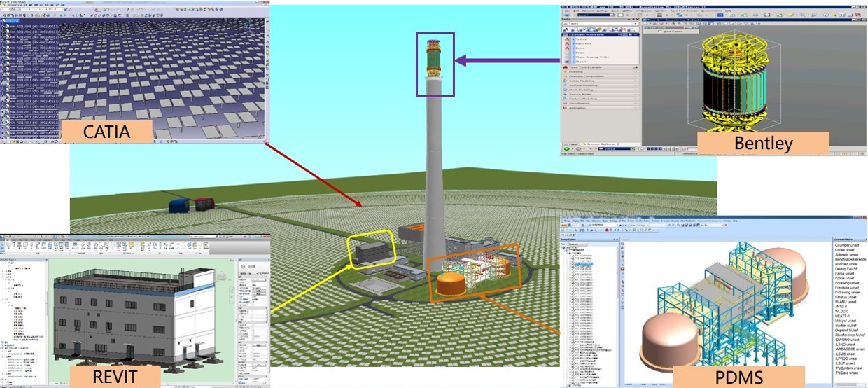Expand Feature Modeling tasks in Bentley
868x388 pixels.
[x=600, y=99]
